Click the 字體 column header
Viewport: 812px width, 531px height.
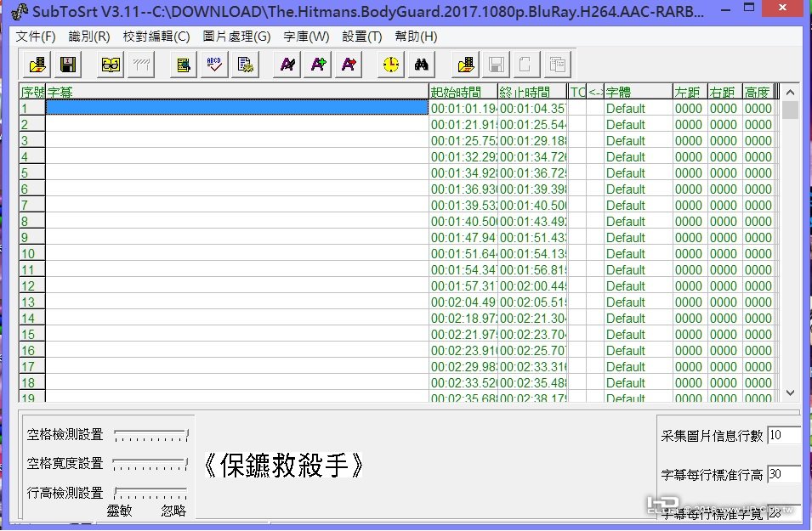coord(638,92)
